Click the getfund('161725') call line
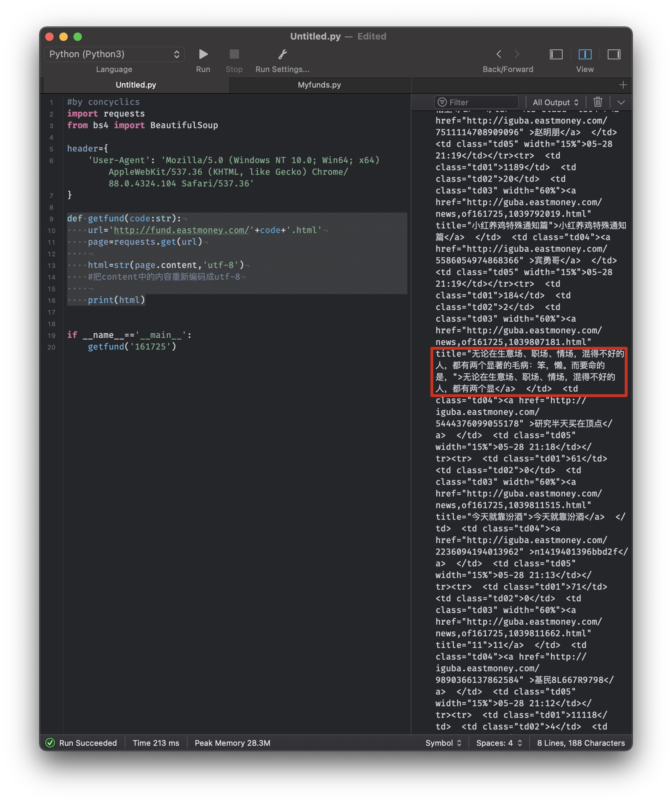The height and width of the screenshot is (803, 672). pyautogui.click(x=132, y=346)
